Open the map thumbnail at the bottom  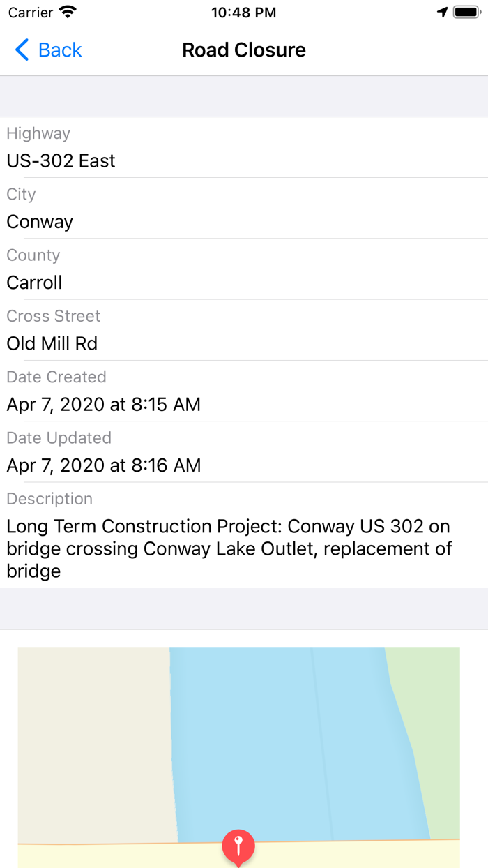click(239, 757)
